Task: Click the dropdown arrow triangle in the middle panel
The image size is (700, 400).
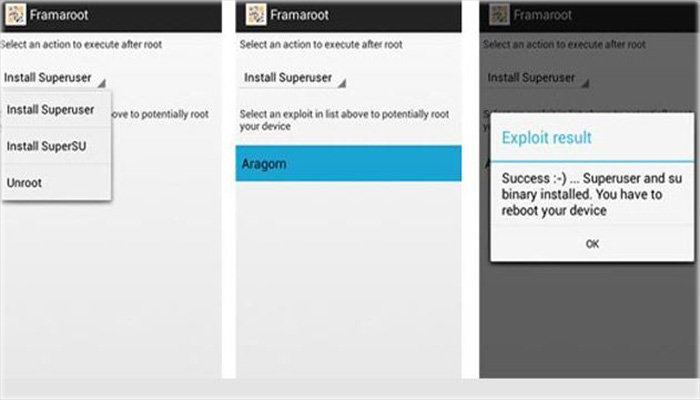Action: pos(342,83)
